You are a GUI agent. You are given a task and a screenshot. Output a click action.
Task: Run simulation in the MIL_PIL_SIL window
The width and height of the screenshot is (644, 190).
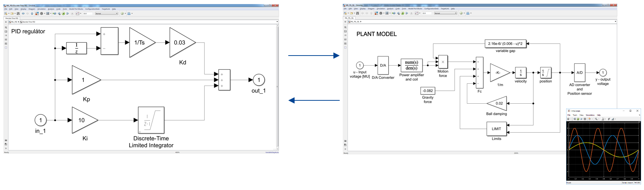(x=402, y=13)
